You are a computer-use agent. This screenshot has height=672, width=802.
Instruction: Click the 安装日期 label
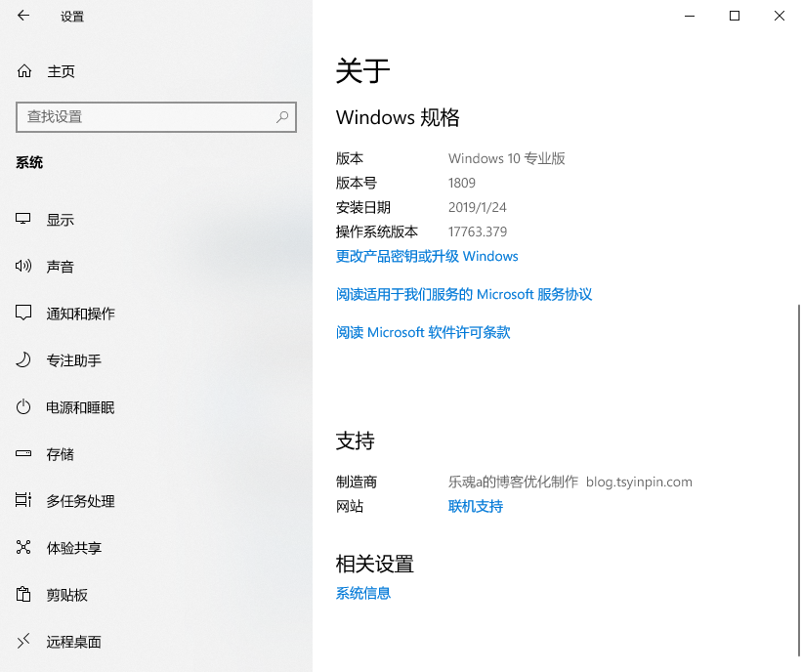363,208
